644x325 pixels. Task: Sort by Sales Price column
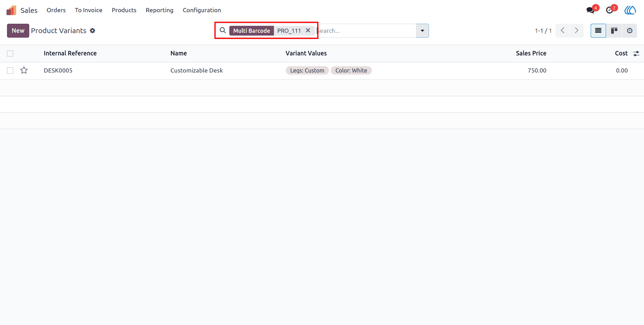pyautogui.click(x=531, y=53)
